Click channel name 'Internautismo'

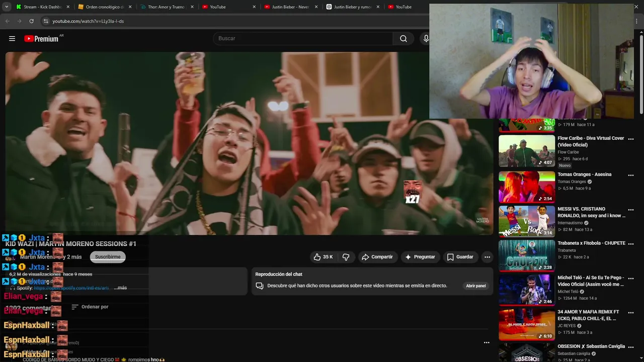tap(570, 223)
